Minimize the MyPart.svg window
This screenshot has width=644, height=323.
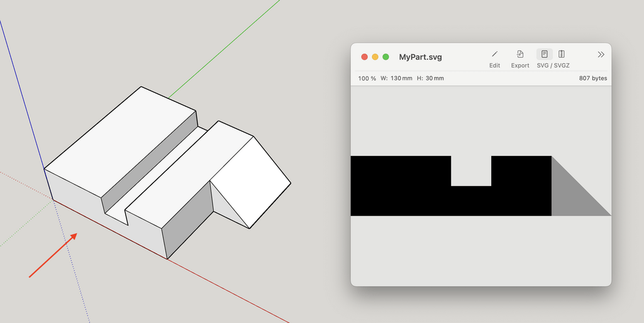375,57
